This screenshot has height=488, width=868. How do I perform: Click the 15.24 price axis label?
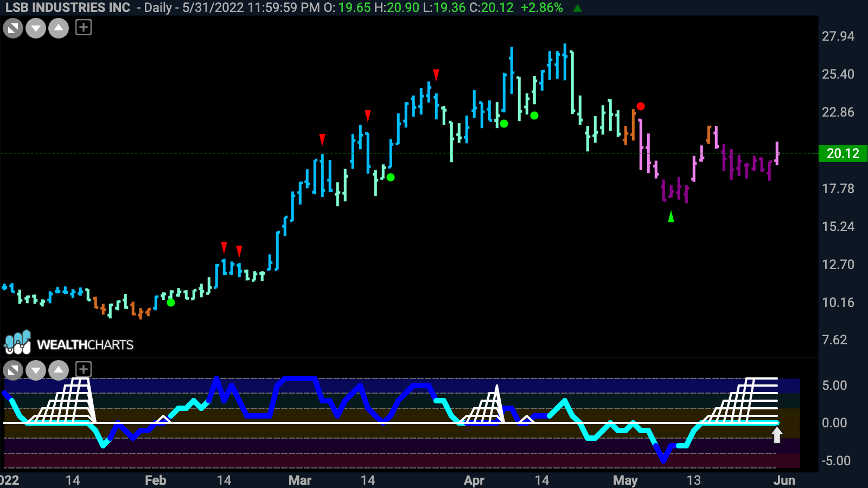coord(838,227)
